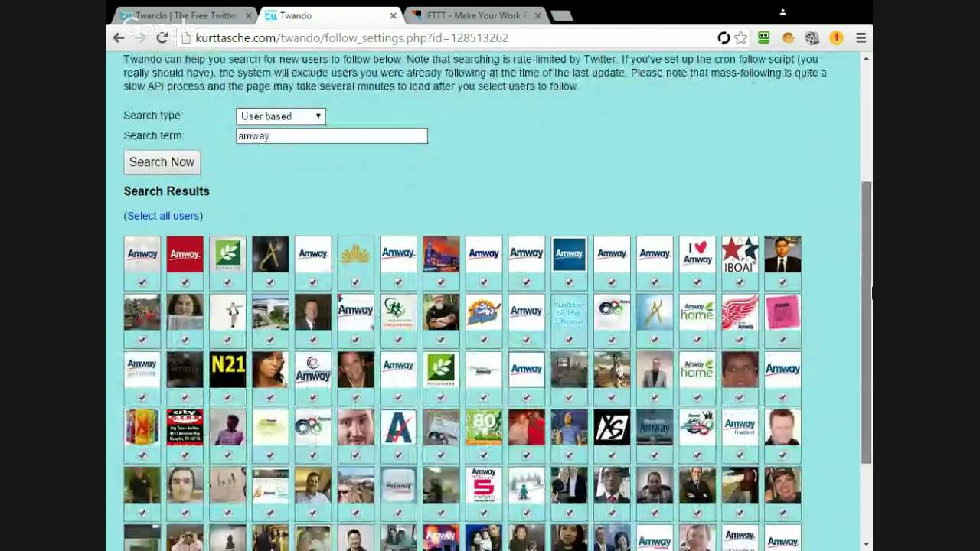Click the page scrollbar thumb
The width and height of the screenshot is (980, 551).
(x=866, y=321)
